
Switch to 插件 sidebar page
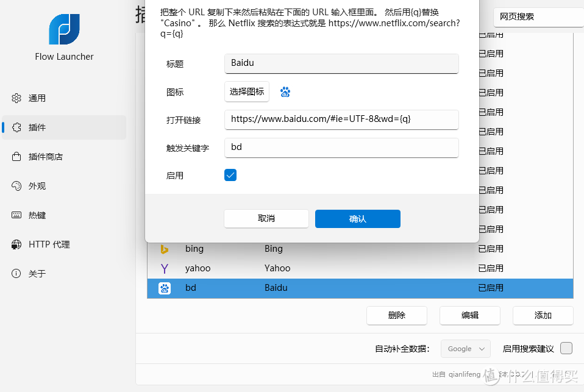(64, 127)
